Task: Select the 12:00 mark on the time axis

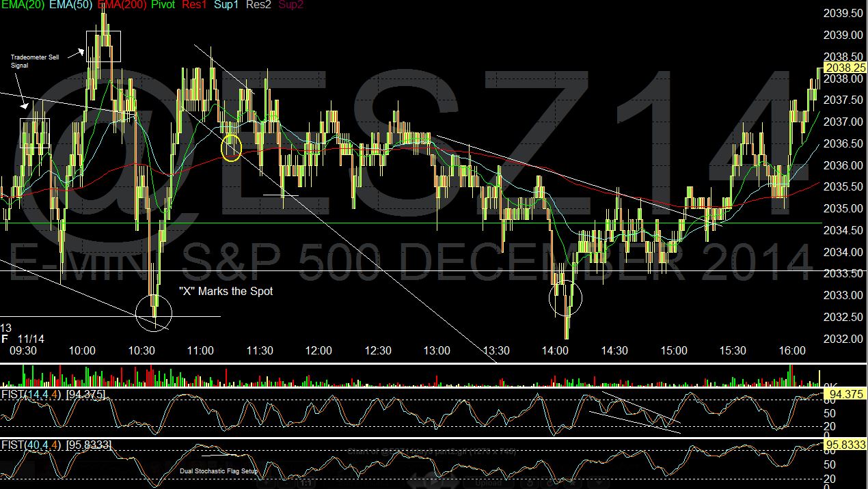Action: pos(318,351)
